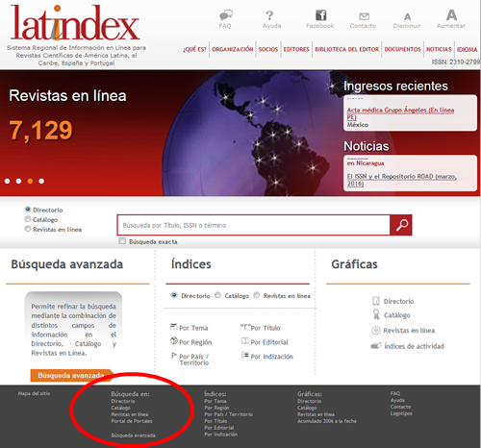Click the Por Editorial book icon
The width and height of the screenshot is (481, 448).
point(245,341)
